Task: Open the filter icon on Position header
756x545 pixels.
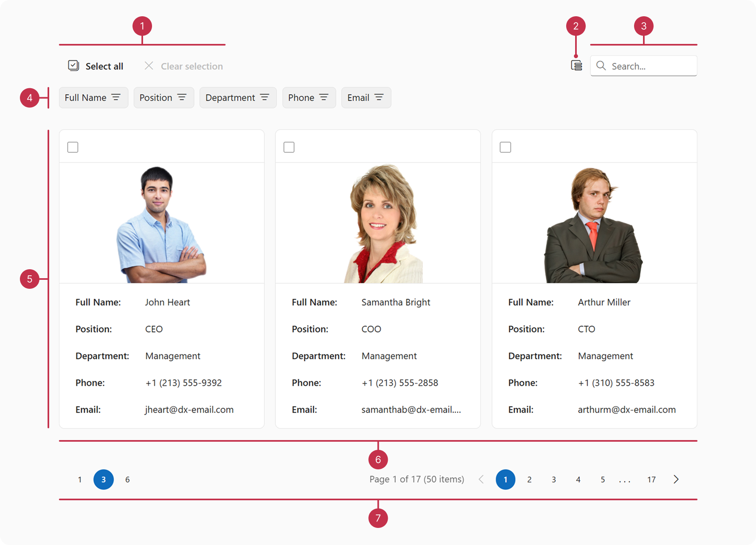Action: [x=182, y=97]
